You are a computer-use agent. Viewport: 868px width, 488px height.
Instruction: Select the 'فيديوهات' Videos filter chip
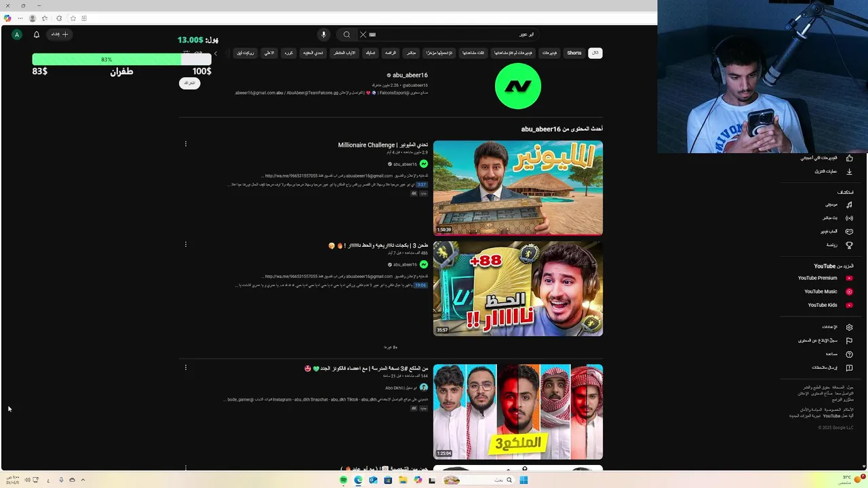(x=549, y=53)
